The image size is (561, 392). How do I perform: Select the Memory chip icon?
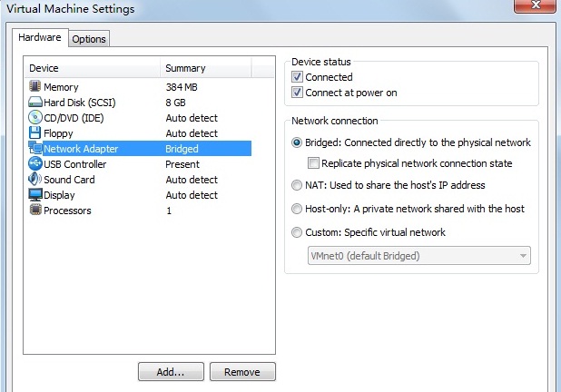pos(35,86)
